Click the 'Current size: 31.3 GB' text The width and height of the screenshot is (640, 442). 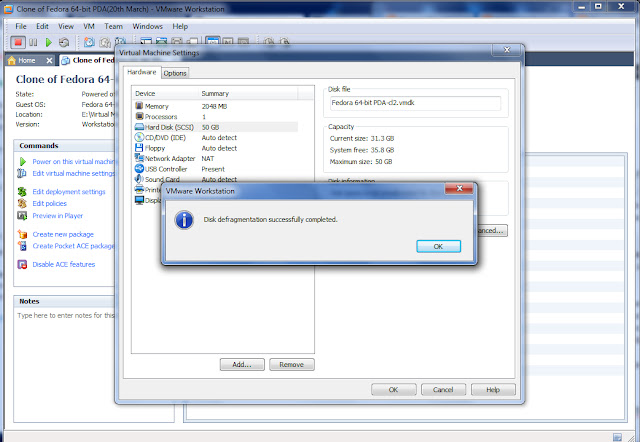coord(362,138)
